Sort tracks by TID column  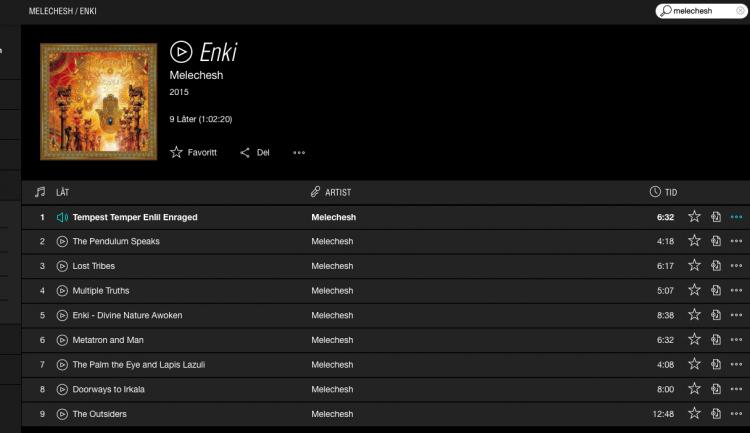(x=663, y=192)
